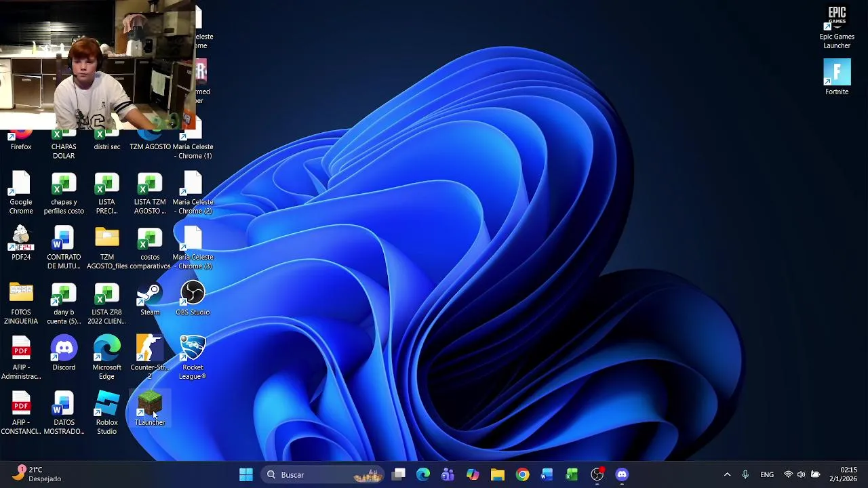Select dany b cuenta (5) spreadsheet

[x=64, y=302]
